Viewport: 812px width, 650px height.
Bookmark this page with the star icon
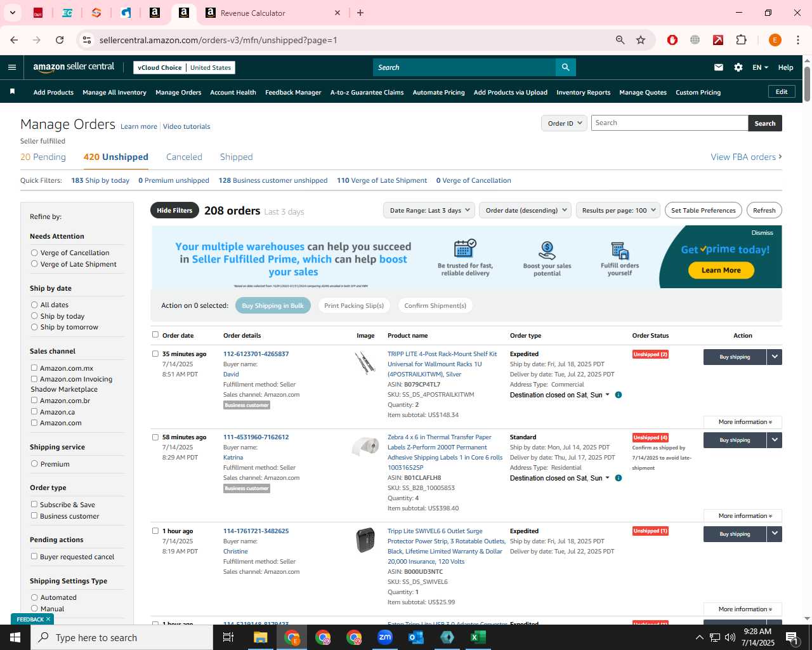coord(641,40)
